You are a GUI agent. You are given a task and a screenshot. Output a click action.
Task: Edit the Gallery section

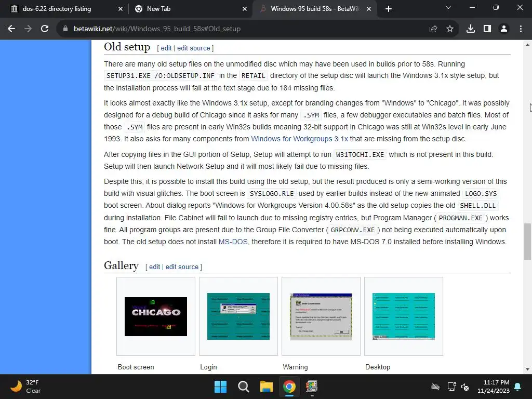click(x=154, y=267)
